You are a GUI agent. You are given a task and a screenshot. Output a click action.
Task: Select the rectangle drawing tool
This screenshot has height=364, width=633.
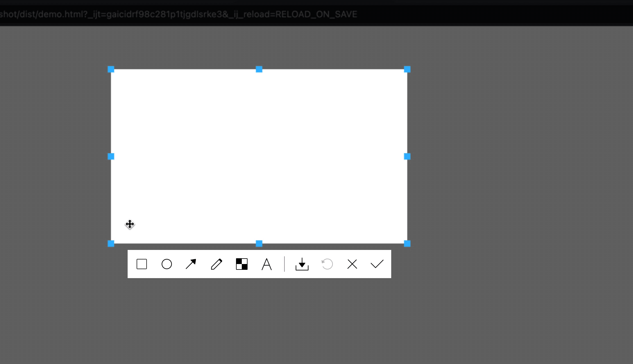(x=141, y=264)
